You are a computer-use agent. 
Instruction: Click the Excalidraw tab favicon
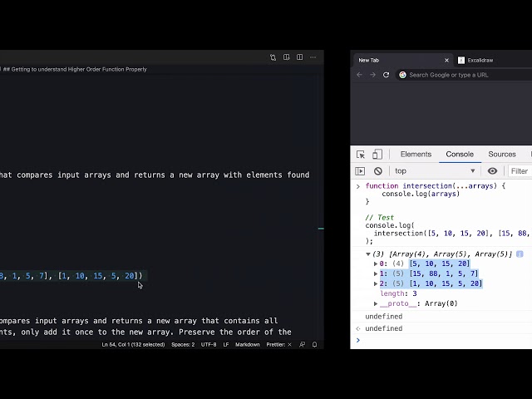[x=461, y=61]
